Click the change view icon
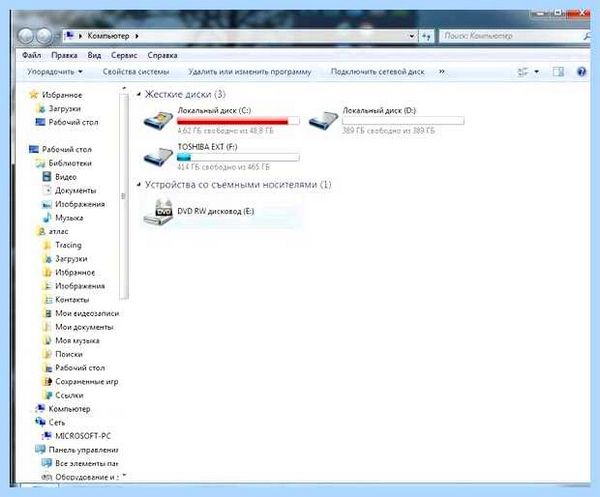600x497 pixels. pos(523,72)
